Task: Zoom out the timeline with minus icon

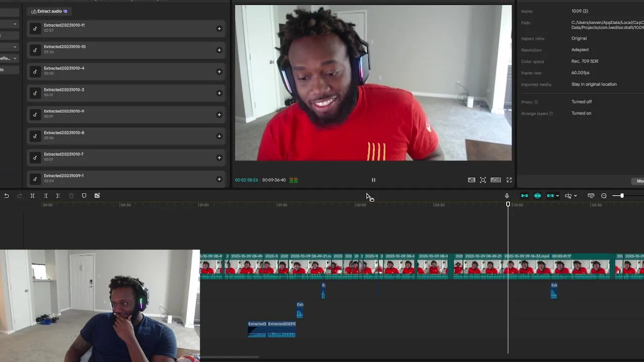Action: (604, 196)
